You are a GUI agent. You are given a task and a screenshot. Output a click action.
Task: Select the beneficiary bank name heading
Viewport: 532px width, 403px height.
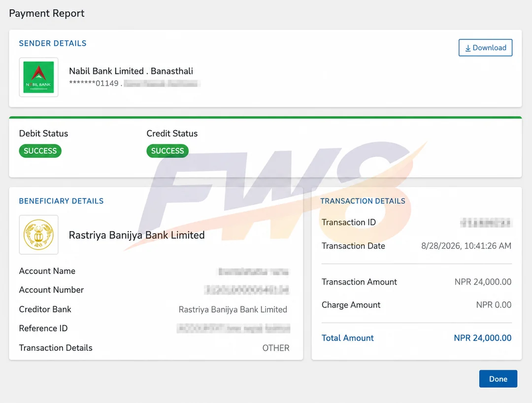pos(137,235)
